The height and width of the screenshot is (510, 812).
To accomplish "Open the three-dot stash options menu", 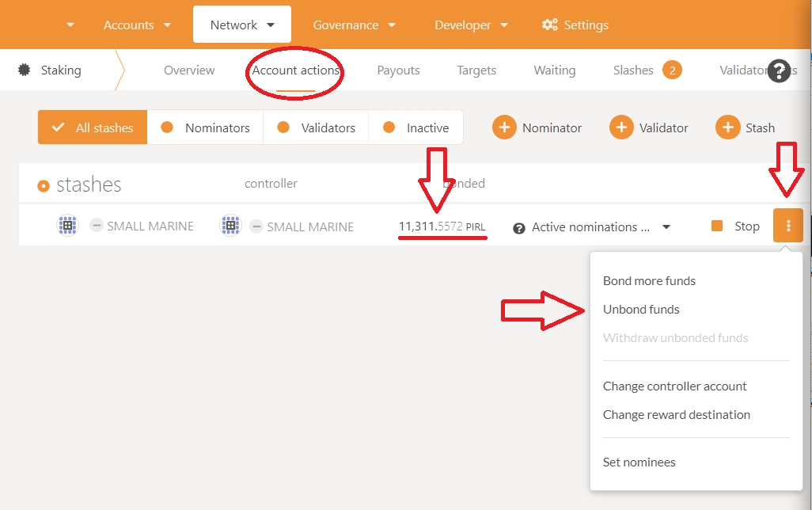I will [x=788, y=226].
